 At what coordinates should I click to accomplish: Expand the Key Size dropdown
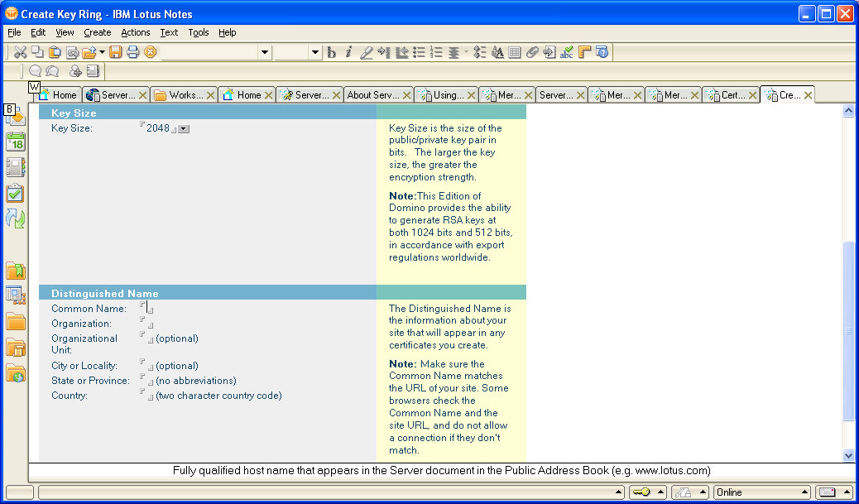[184, 129]
